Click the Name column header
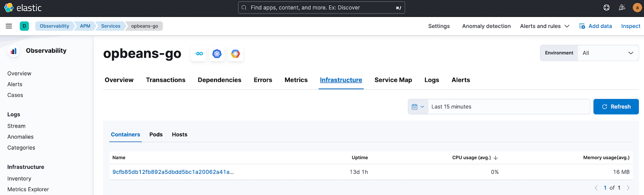 tap(119, 158)
